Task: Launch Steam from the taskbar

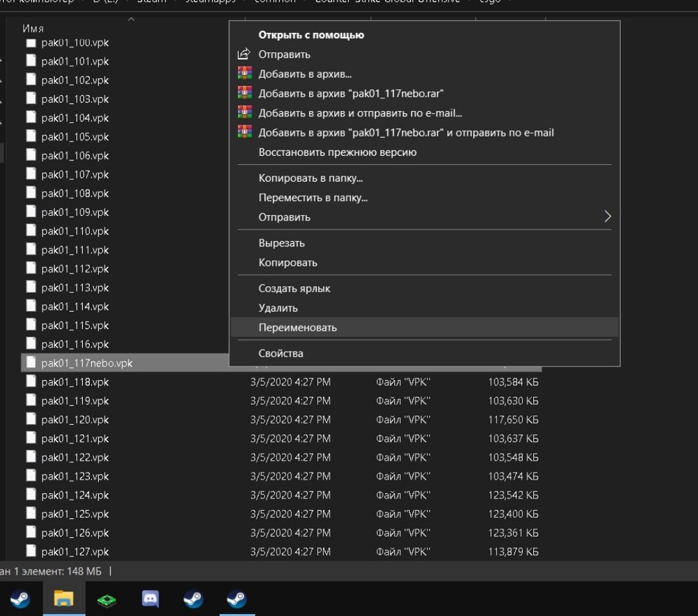Action: pyautogui.click(x=193, y=599)
